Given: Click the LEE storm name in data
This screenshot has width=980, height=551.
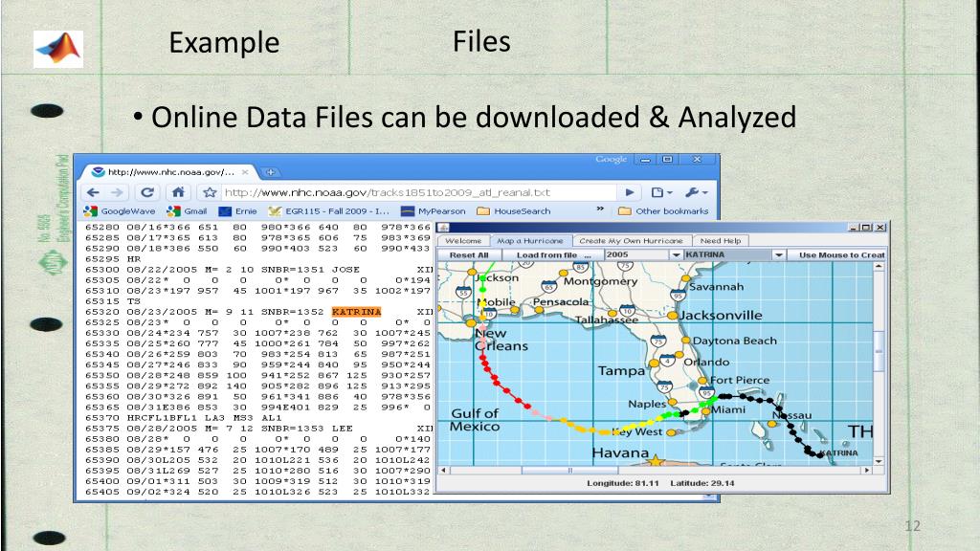Looking at the screenshot, I should click(343, 429).
